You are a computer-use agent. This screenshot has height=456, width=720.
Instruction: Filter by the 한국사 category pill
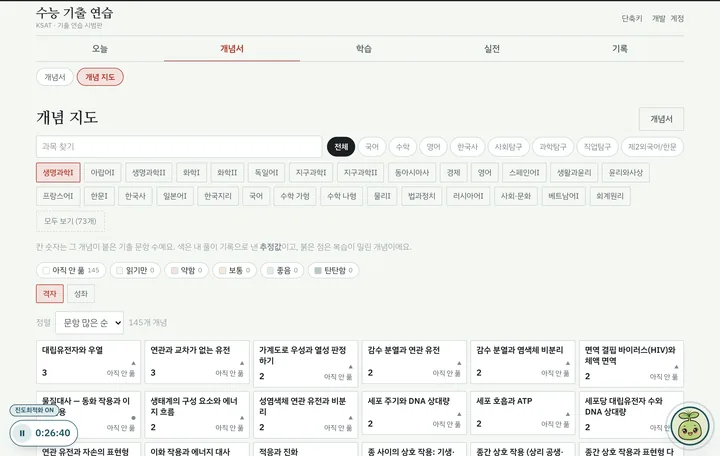pyautogui.click(x=467, y=147)
